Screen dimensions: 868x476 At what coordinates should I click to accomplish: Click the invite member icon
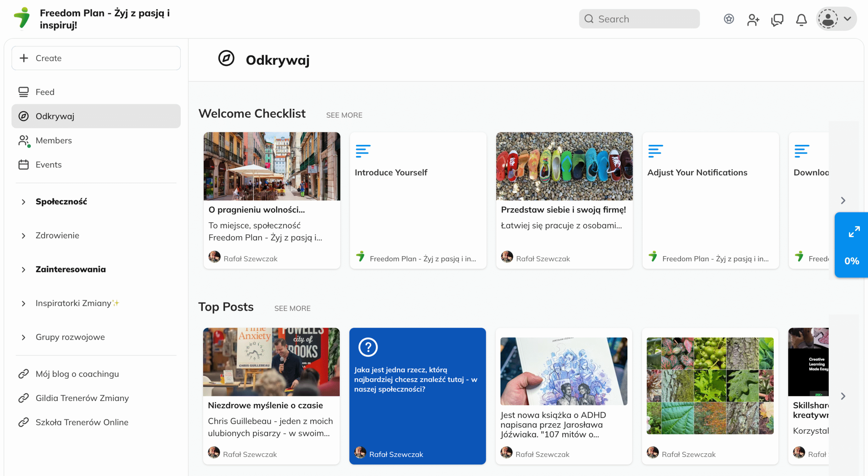point(753,19)
